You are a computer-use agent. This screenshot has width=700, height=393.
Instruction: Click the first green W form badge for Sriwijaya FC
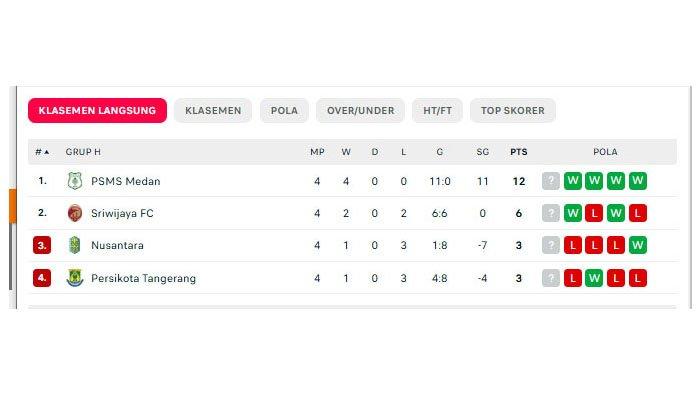572,213
